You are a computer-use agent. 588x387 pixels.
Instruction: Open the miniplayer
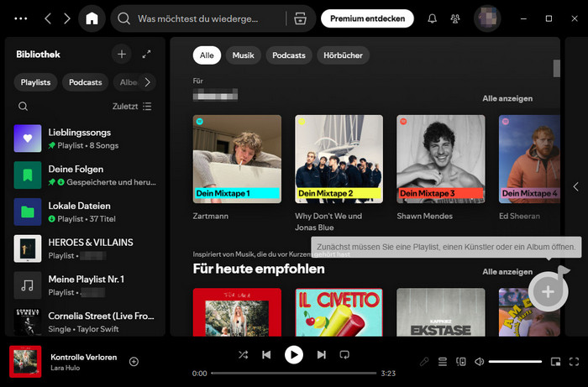tap(556, 362)
